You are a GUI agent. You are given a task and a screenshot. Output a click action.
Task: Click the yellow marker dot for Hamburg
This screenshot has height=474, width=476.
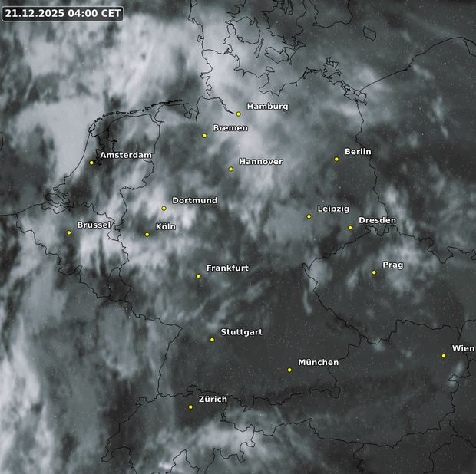click(x=239, y=114)
